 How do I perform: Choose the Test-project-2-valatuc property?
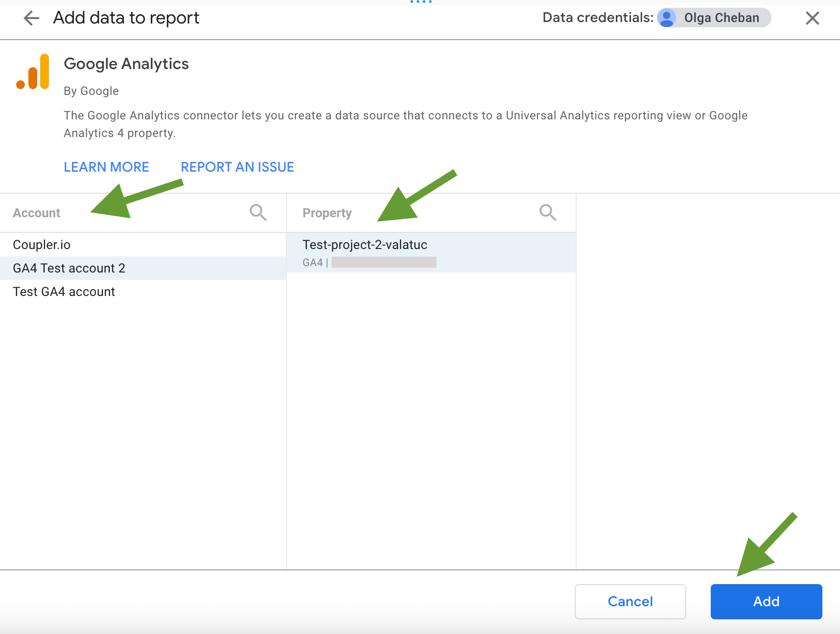tap(431, 252)
